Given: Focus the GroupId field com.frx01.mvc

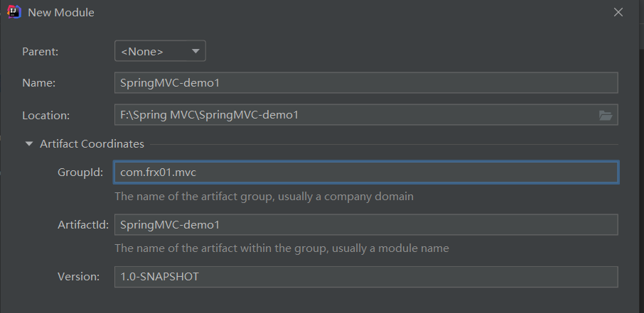Looking at the screenshot, I should click(366, 172).
